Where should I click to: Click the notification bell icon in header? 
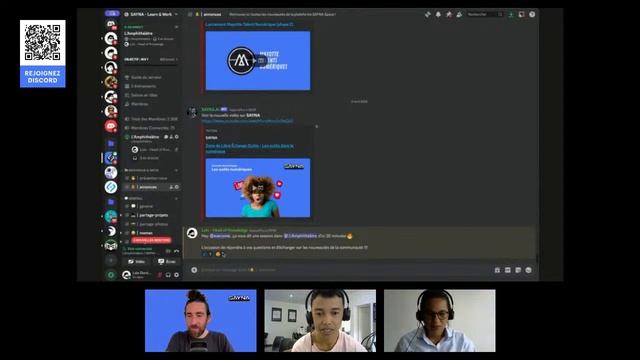point(438,14)
